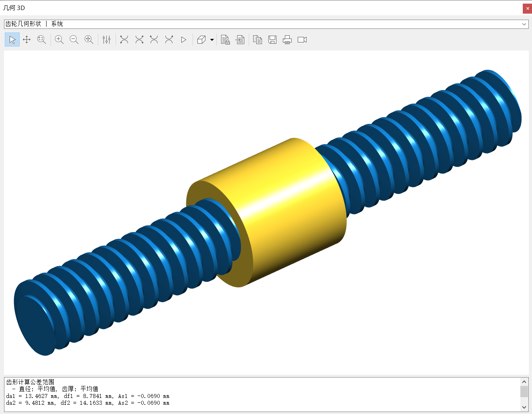Activate the pan move tool
The height and width of the screenshot is (414, 532).
(27, 40)
